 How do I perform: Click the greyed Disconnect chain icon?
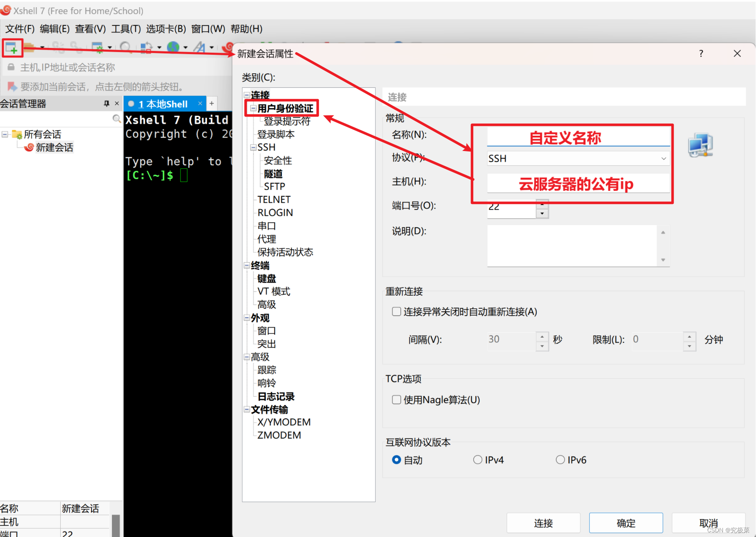tap(76, 48)
